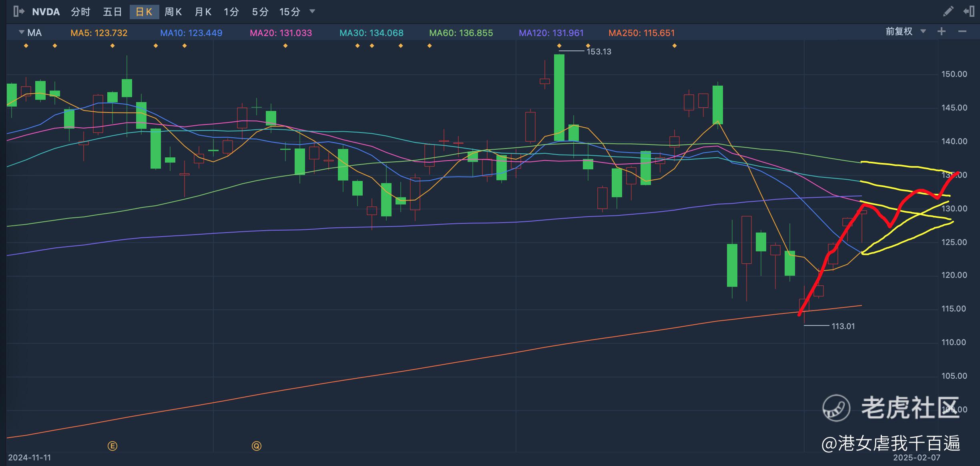The image size is (980, 466).
Task: Click the E earnings event marker
Action: 112,446
